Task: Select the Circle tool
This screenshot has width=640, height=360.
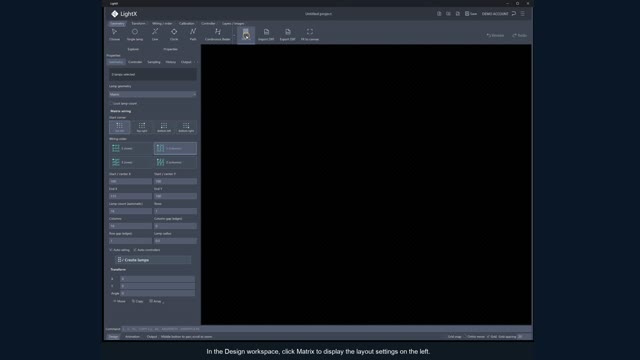Action: [x=174, y=34]
